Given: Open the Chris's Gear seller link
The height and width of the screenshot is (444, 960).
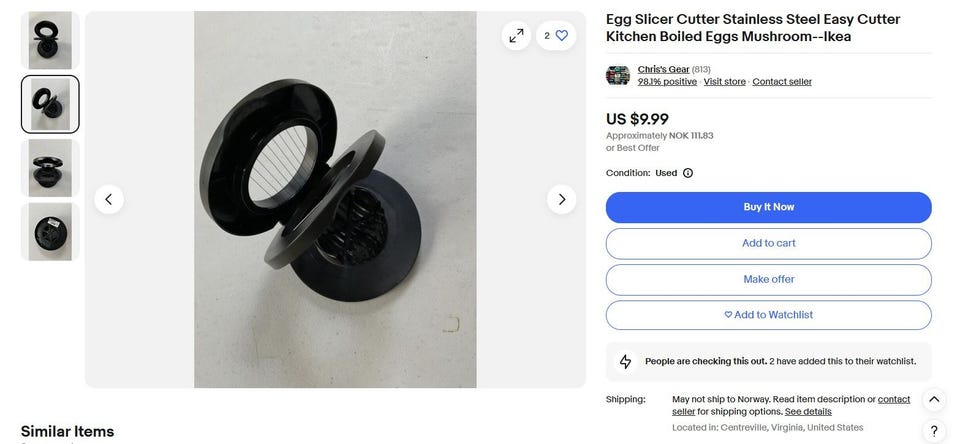Looking at the screenshot, I should pyautogui.click(x=663, y=69).
